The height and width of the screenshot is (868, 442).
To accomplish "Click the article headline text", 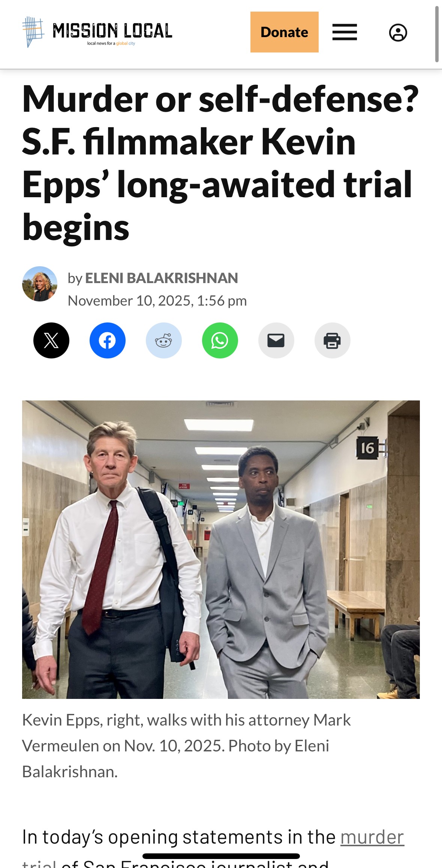I will pos(221,163).
